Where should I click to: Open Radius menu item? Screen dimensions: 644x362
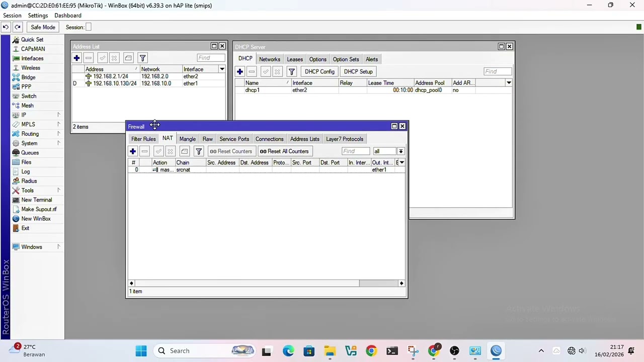(x=29, y=181)
